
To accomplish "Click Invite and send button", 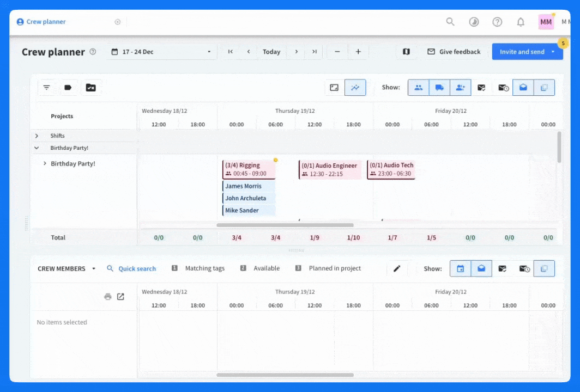I will 522,52.
